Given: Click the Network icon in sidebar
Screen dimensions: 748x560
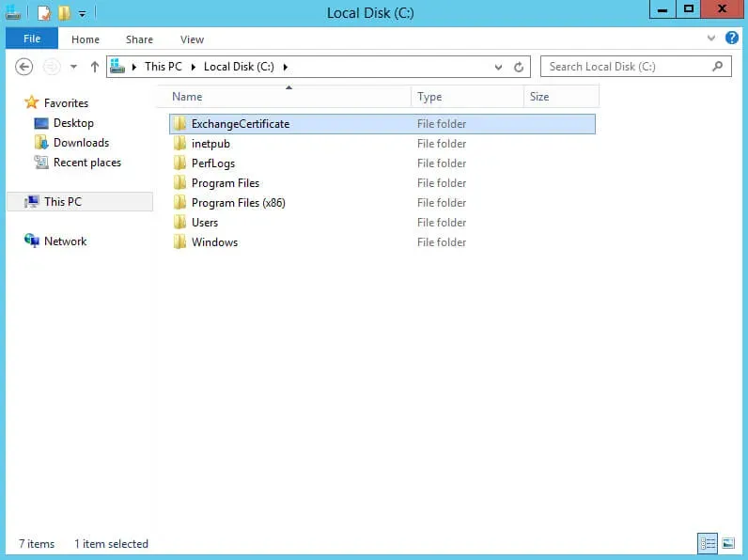Looking at the screenshot, I should coord(32,241).
